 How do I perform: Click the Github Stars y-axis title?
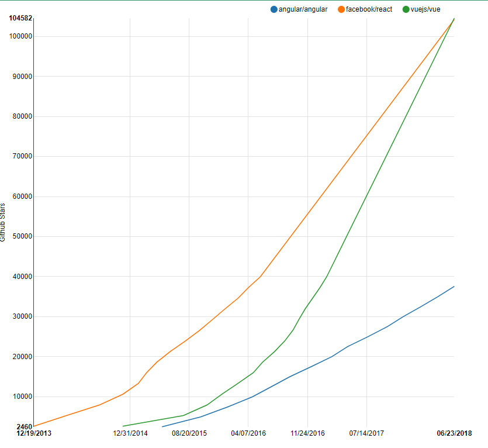(x=4, y=223)
